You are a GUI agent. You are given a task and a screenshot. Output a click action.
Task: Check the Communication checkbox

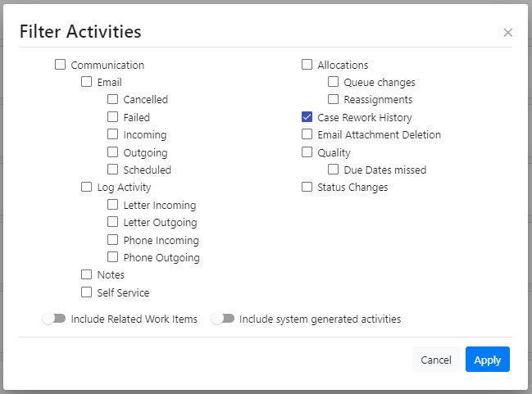pyautogui.click(x=60, y=65)
